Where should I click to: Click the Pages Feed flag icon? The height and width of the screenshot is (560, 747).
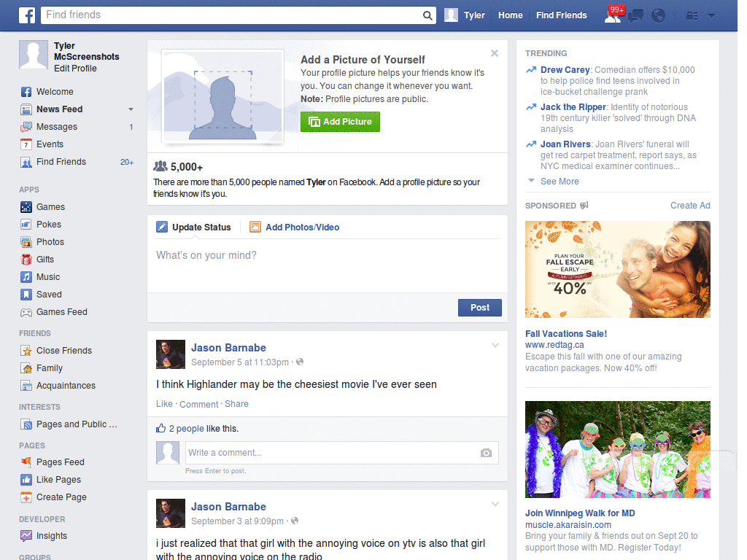26,462
